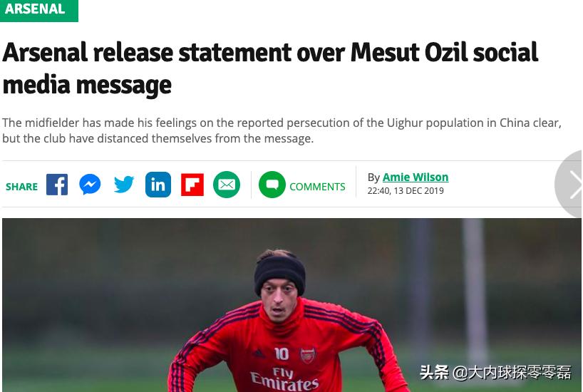Click the 头条 watermark text on photo

pyautogui.click(x=434, y=372)
